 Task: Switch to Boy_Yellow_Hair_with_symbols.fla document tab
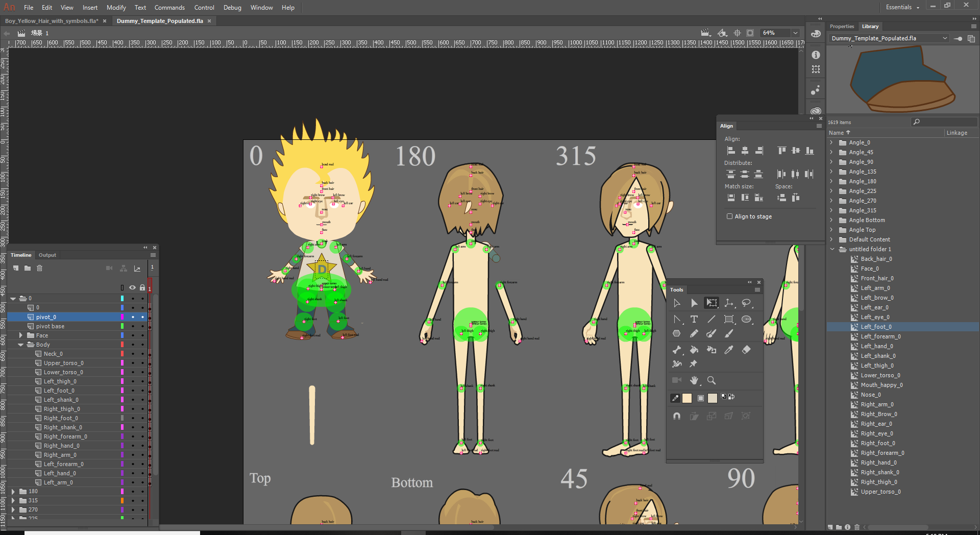(x=52, y=21)
